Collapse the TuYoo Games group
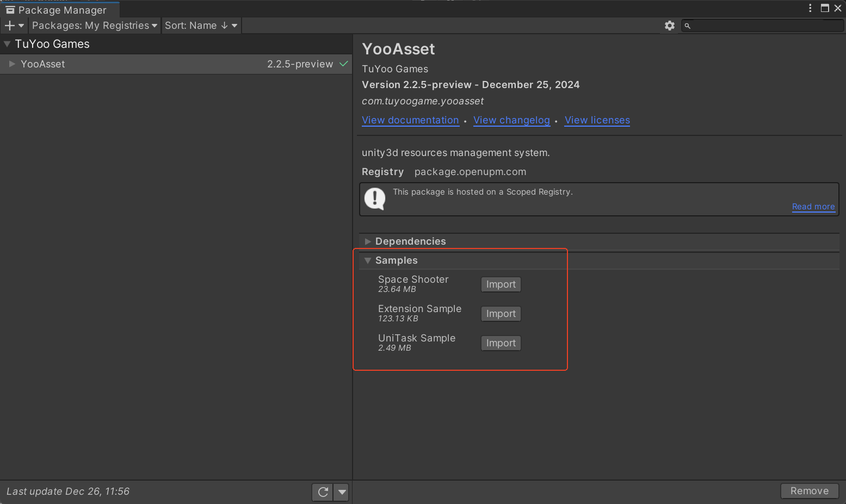This screenshot has height=504, width=846. 7,44
